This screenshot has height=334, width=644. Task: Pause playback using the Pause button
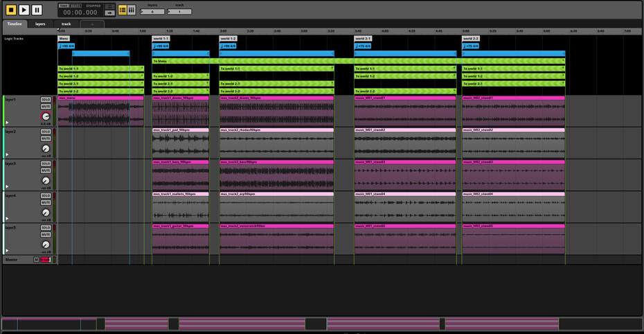pos(37,10)
